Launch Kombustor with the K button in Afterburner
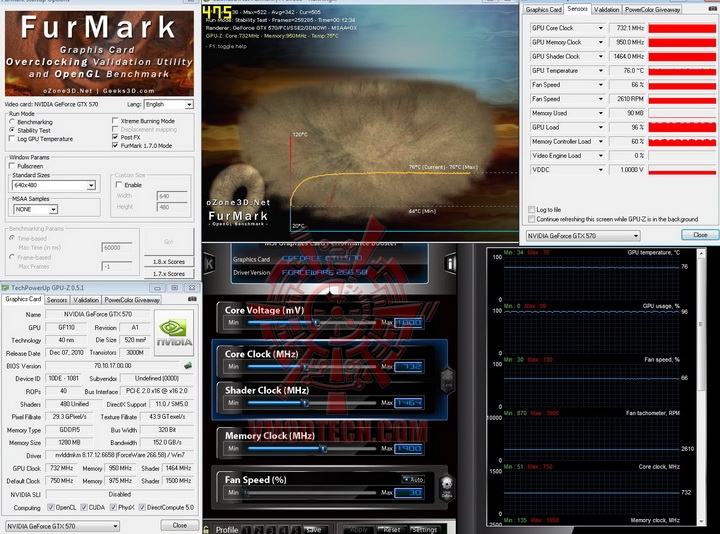 coord(209,264)
